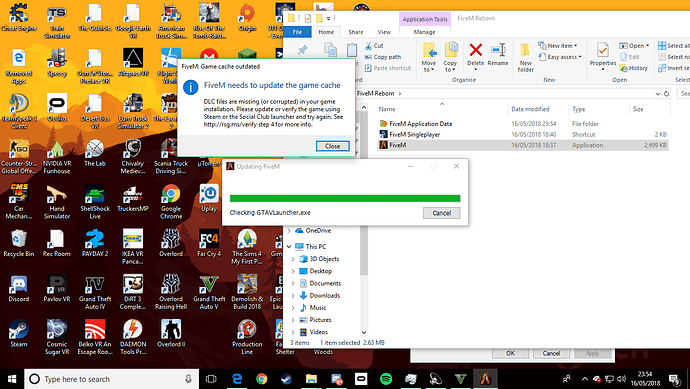690x389 pixels.
Task: Click the Cut command in the ribbon
Action: 374,46
